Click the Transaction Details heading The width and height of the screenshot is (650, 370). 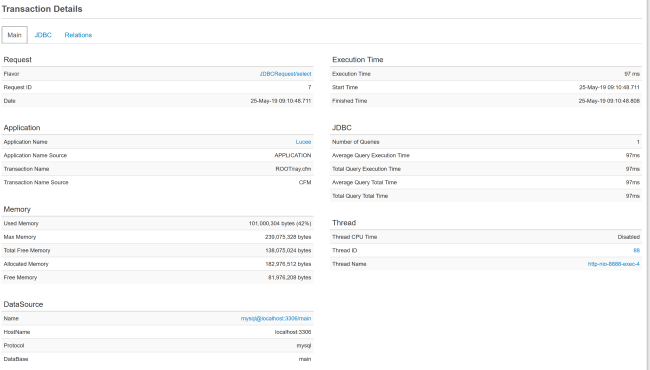[x=42, y=9]
